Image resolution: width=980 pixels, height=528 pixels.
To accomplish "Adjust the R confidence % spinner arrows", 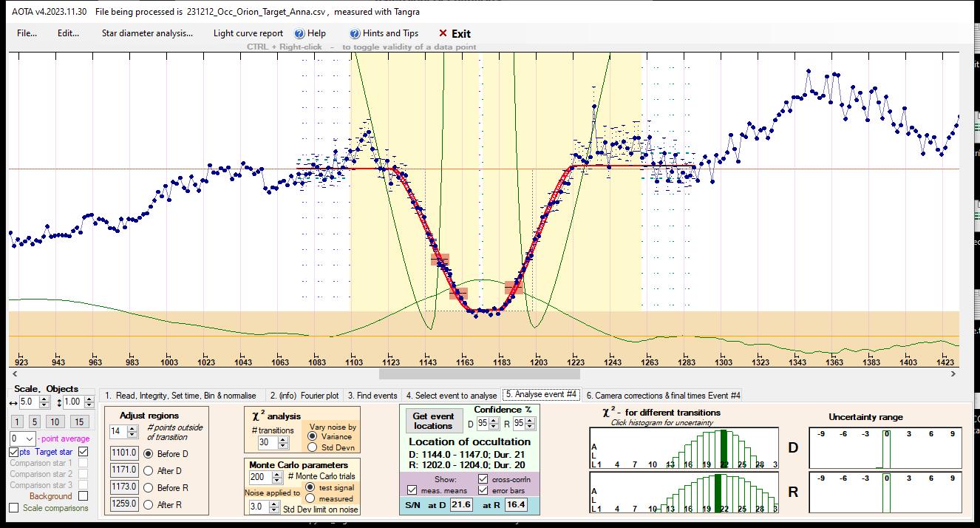I will click(530, 424).
